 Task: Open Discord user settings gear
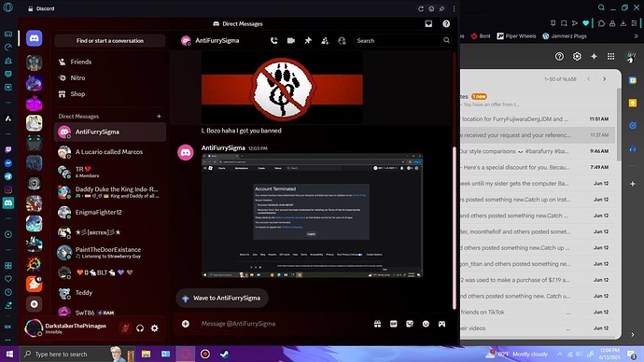click(x=154, y=327)
